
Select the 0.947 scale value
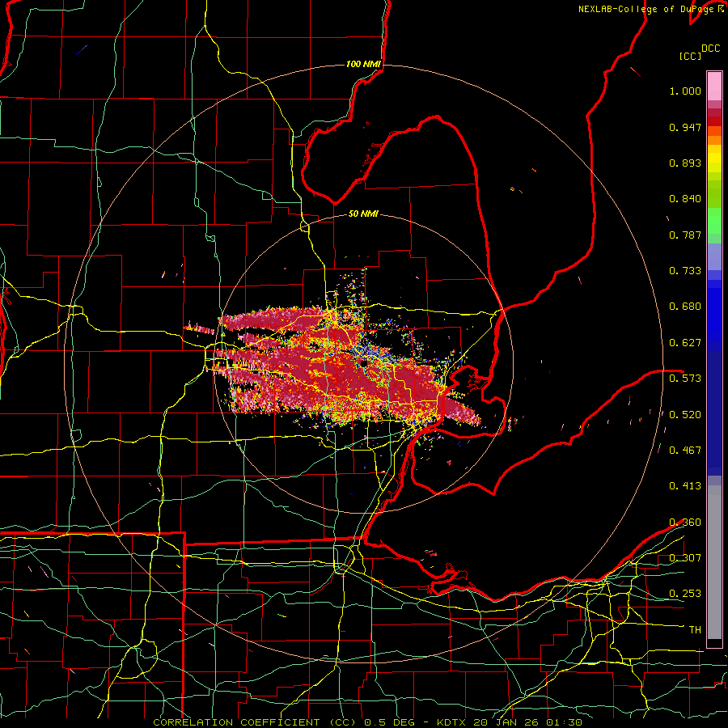685,127
